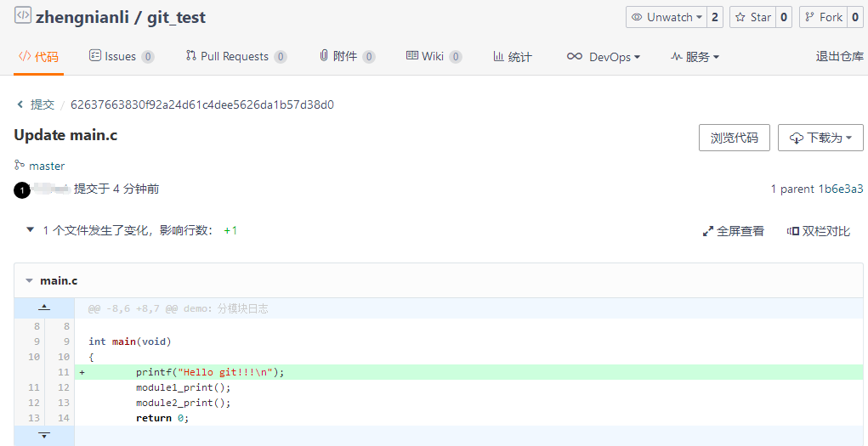Switch to the Issues tab
The image size is (868, 446).
tap(120, 57)
